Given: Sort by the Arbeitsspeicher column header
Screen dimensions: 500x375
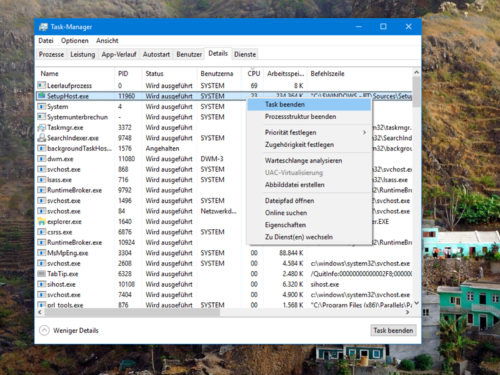Looking at the screenshot, I should [x=286, y=73].
